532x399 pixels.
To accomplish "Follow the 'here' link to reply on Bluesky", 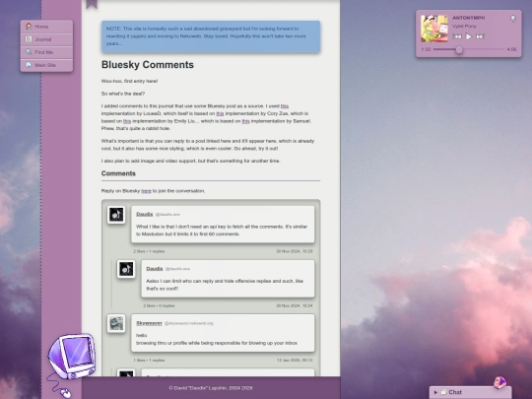I will [x=146, y=191].
